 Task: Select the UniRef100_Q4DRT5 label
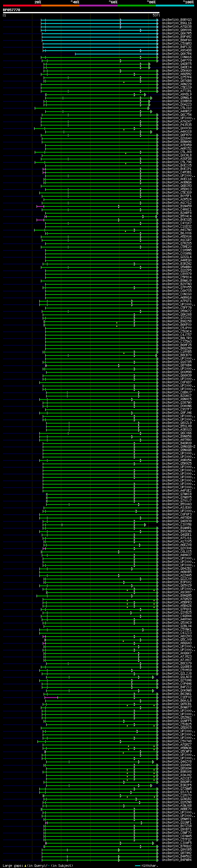tap(177, 64)
